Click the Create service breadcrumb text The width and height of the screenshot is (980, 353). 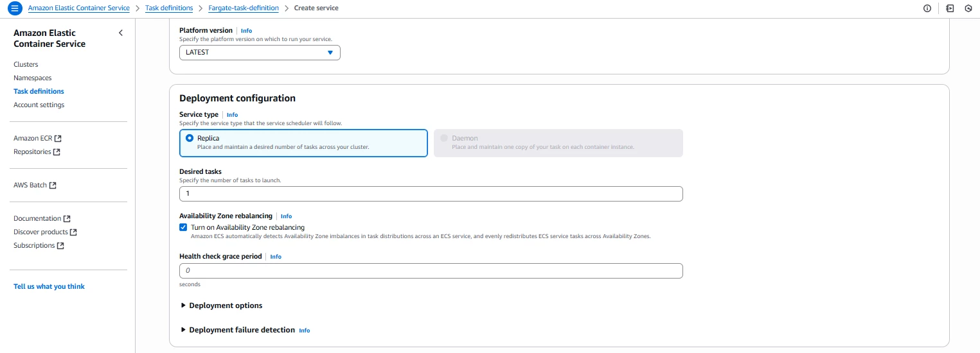(316, 8)
